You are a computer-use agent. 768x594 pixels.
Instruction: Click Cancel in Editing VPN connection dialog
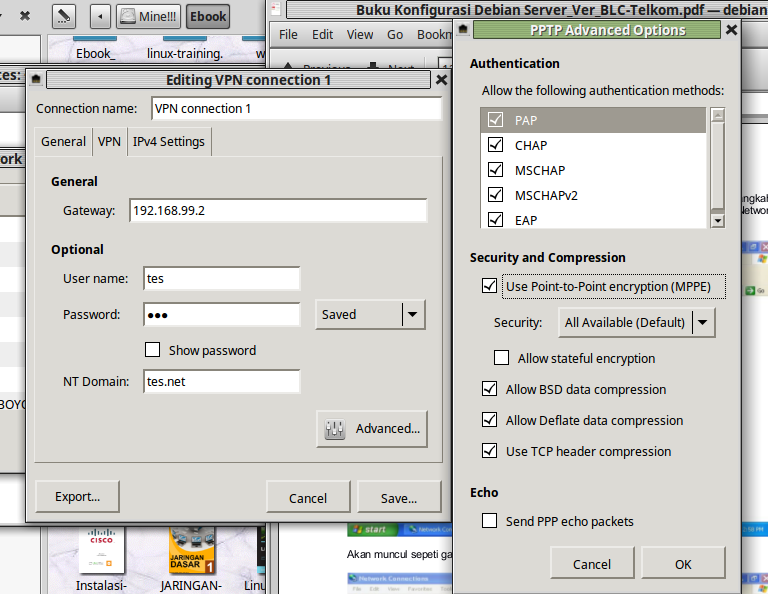click(x=308, y=498)
